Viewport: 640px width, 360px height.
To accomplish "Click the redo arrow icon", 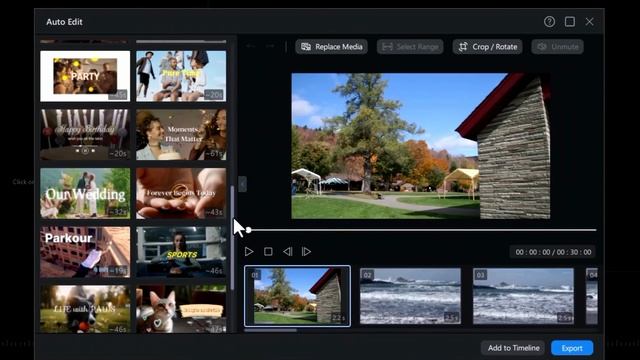I will (270, 47).
